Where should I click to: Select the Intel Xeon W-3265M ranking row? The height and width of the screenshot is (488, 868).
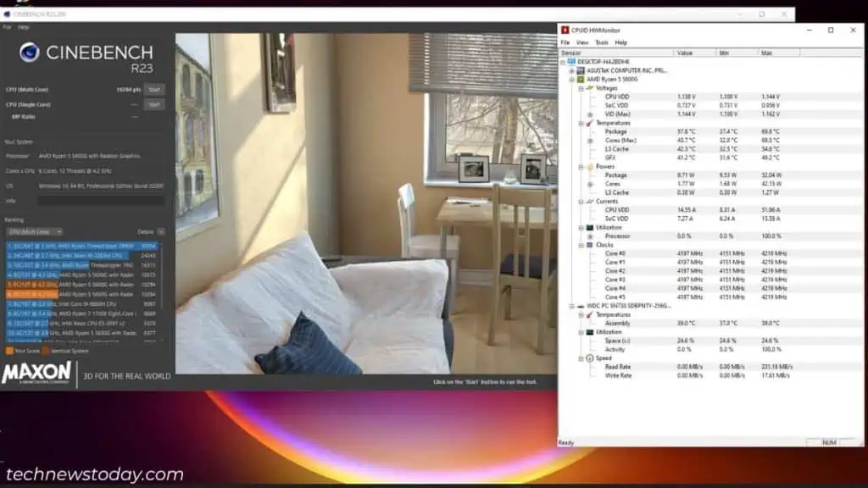tap(82, 256)
